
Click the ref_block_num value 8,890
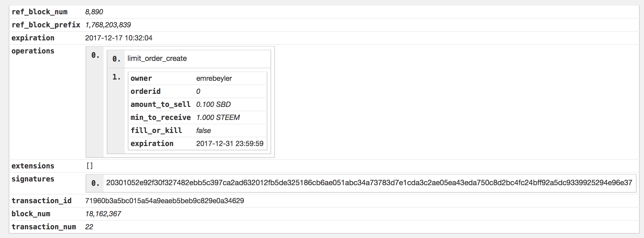click(94, 12)
